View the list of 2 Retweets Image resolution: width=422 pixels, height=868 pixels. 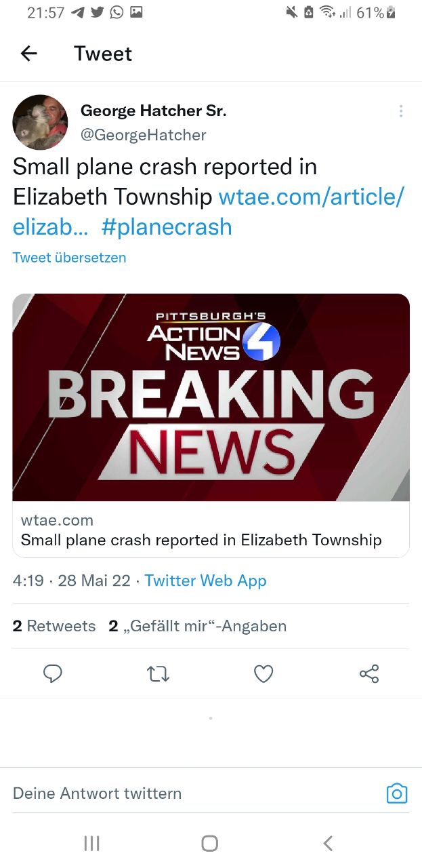[54, 626]
